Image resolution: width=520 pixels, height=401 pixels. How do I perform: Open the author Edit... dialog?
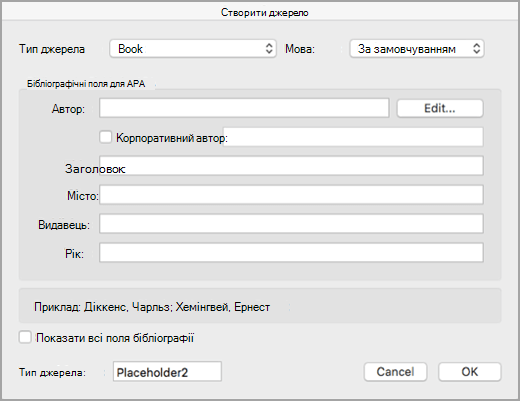(x=440, y=108)
